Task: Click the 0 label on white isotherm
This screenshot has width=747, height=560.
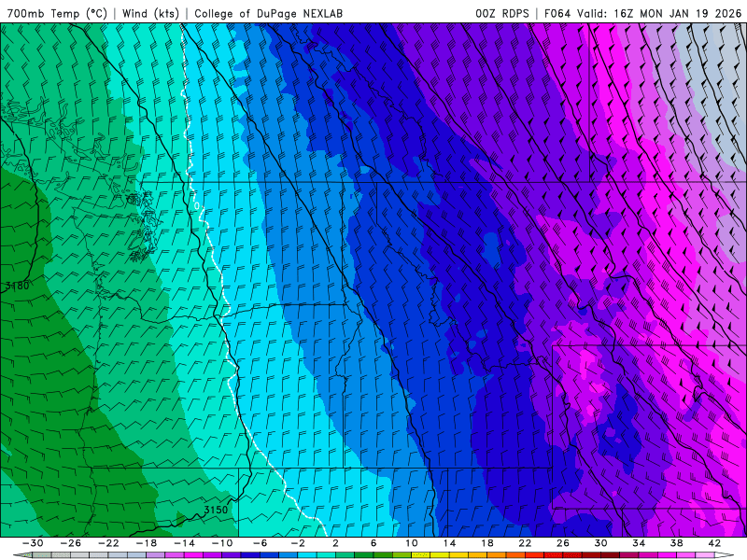Action: (197, 205)
